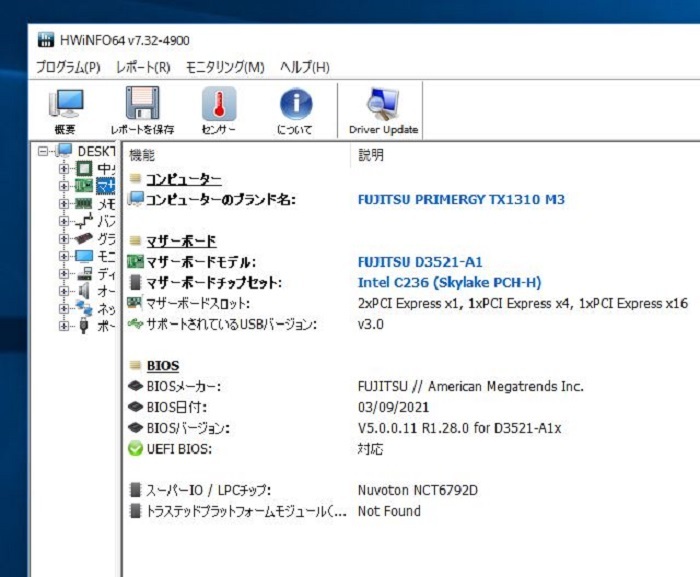Expand the motherboard (マザ) tree node
Viewport: 700px width, 577px height.
point(64,186)
